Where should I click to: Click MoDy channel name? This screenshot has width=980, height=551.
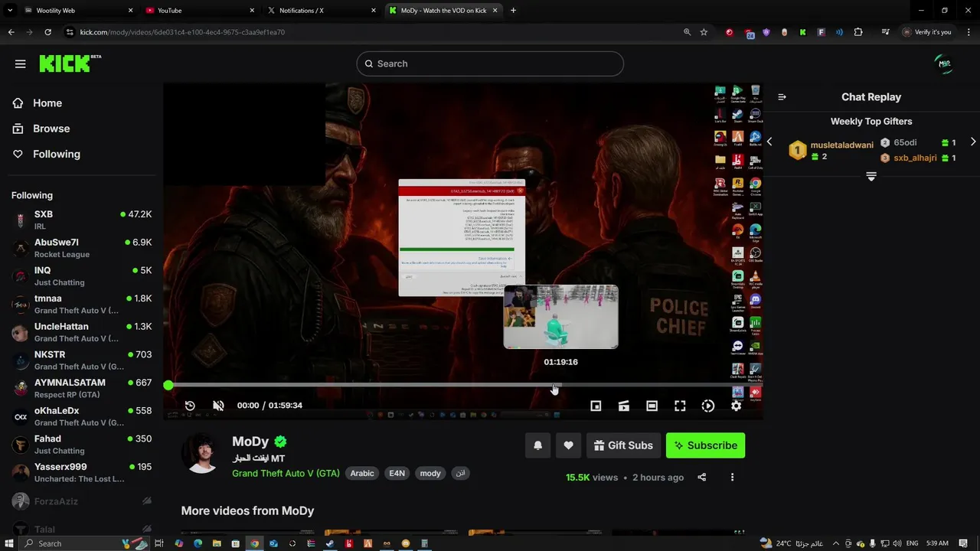(250, 442)
